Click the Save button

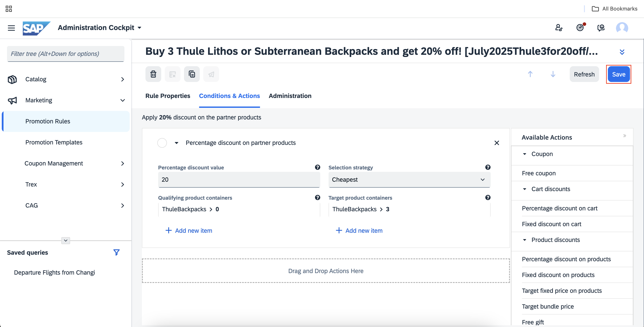(619, 74)
